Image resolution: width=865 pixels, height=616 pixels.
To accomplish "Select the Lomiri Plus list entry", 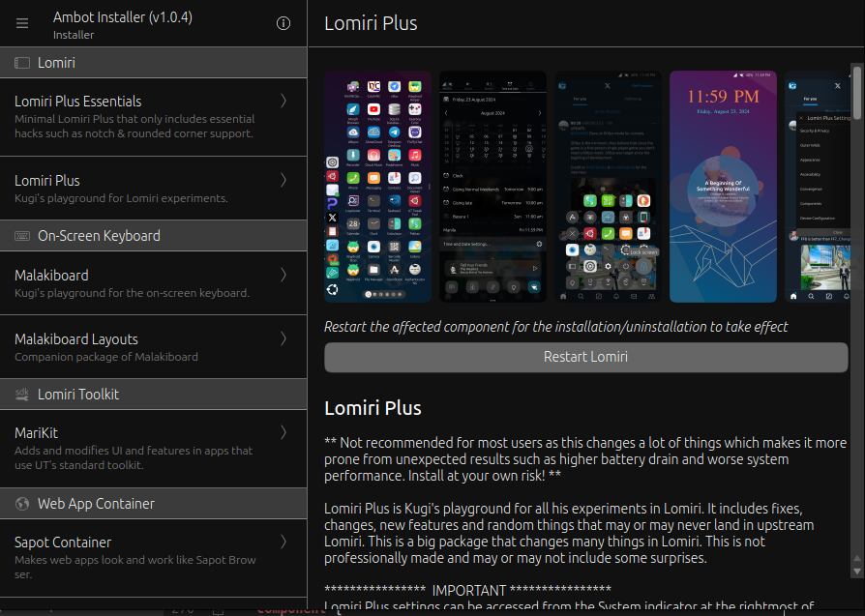I will [x=154, y=188].
